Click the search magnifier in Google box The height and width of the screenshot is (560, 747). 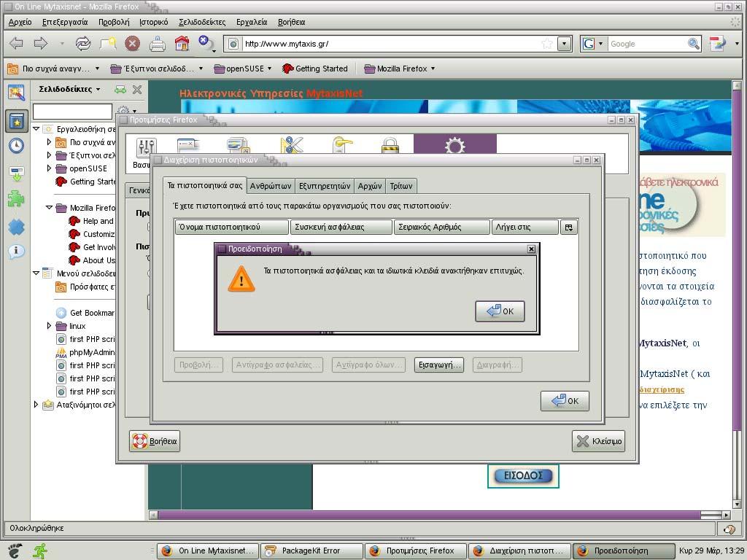point(694,44)
